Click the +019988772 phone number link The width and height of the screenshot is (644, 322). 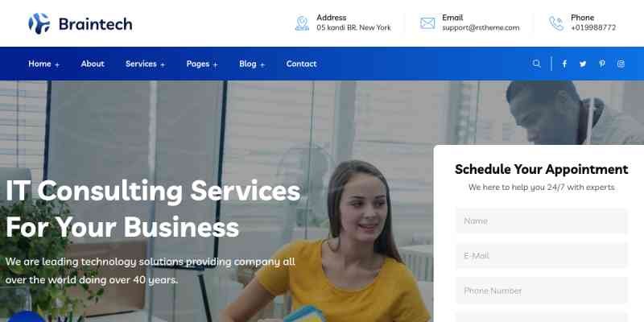click(x=593, y=28)
